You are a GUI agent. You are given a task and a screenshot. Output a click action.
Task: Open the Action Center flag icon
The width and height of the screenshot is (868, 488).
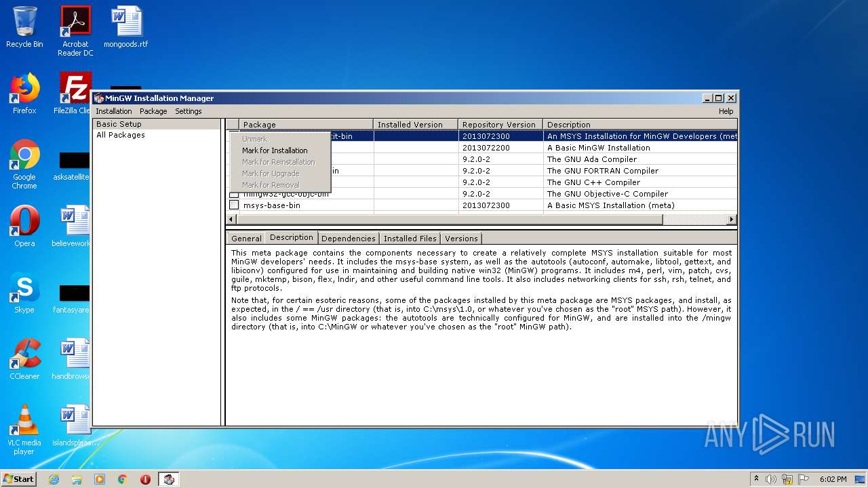(804, 479)
